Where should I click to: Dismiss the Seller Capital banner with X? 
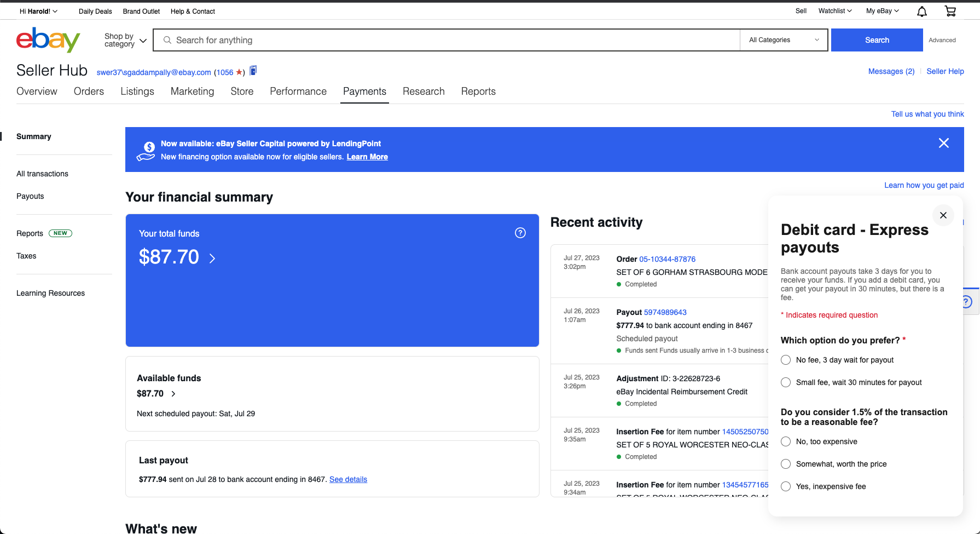tap(944, 143)
